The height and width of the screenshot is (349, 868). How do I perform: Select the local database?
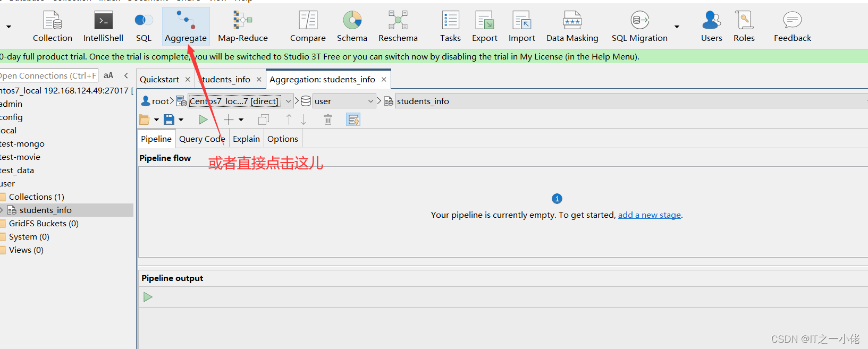tap(9, 130)
